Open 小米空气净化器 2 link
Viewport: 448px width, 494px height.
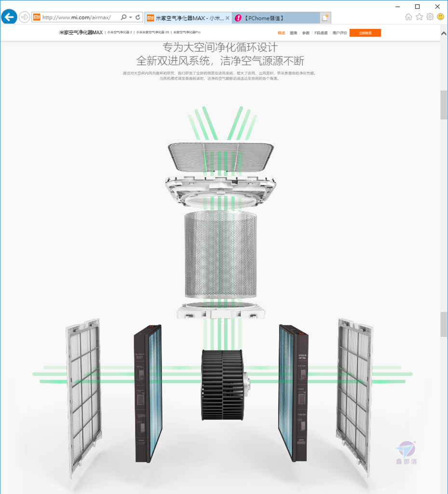click(120, 32)
